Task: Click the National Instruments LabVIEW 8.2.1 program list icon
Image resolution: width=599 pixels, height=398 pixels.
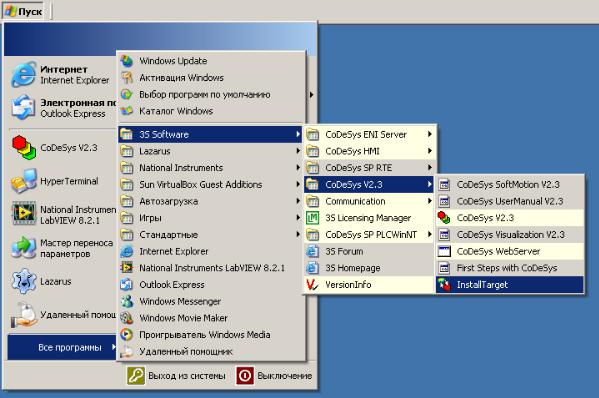Action: pyautogui.click(x=126, y=268)
